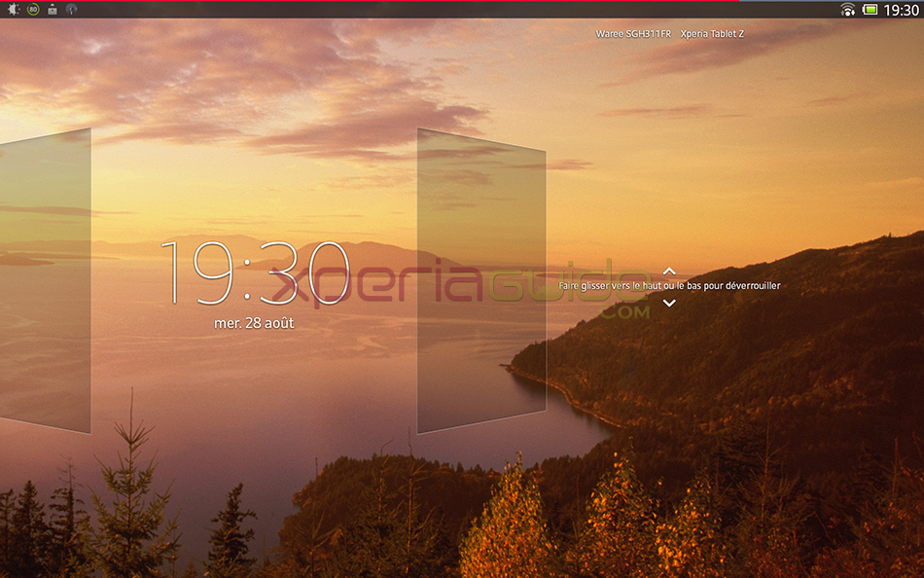Tap 'Faire glisser vers le haut ou le bas pour déverrouiller'

pyautogui.click(x=669, y=286)
